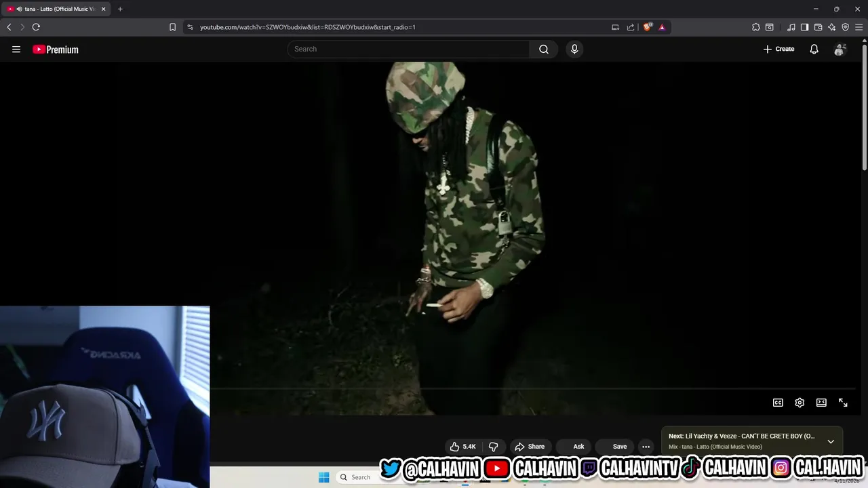Share the video
Screen dimensions: 868x488
pyautogui.click(x=530, y=447)
